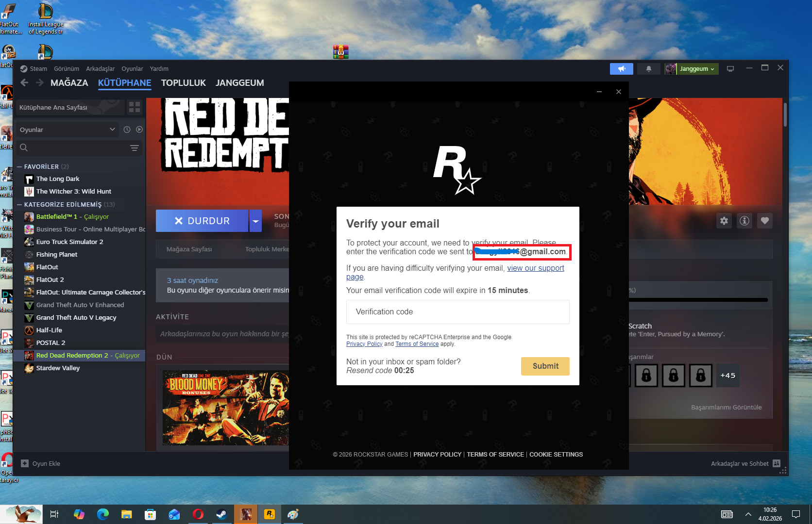Image resolution: width=812 pixels, height=524 pixels.
Task: Open the Görünüm menu
Action: point(67,69)
